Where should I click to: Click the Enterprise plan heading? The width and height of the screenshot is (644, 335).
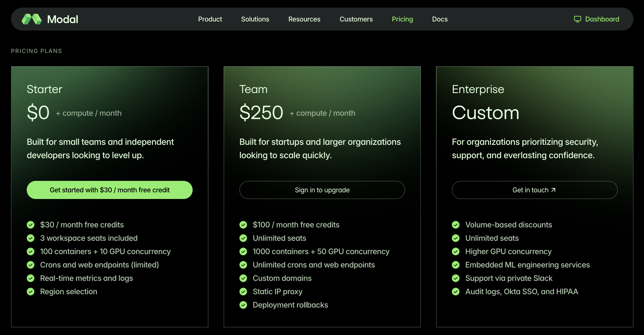click(478, 89)
